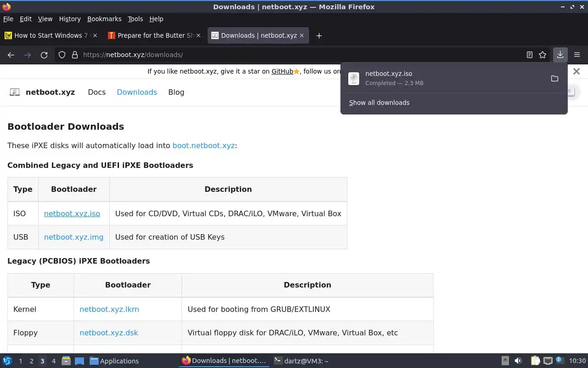Open a new tab with plus button
Image resolution: width=588 pixels, height=368 pixels.
pyautogui.click(x=319, y=35)
